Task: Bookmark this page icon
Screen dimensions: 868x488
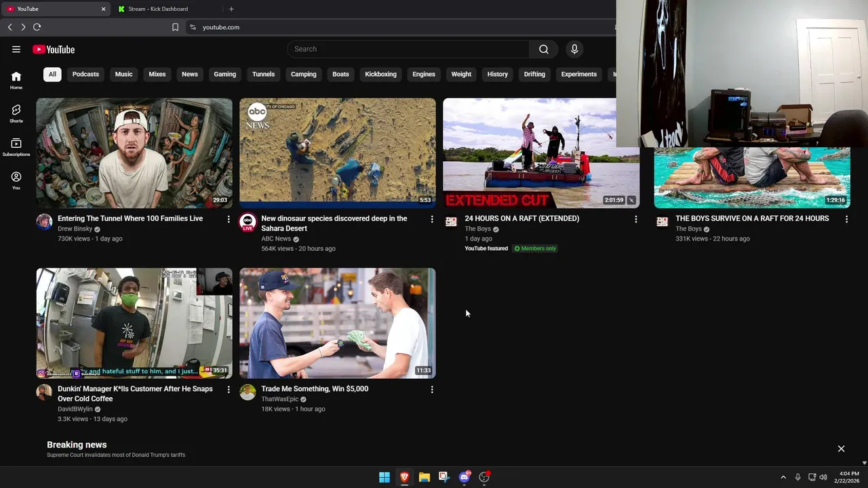Action: point(175,27)
